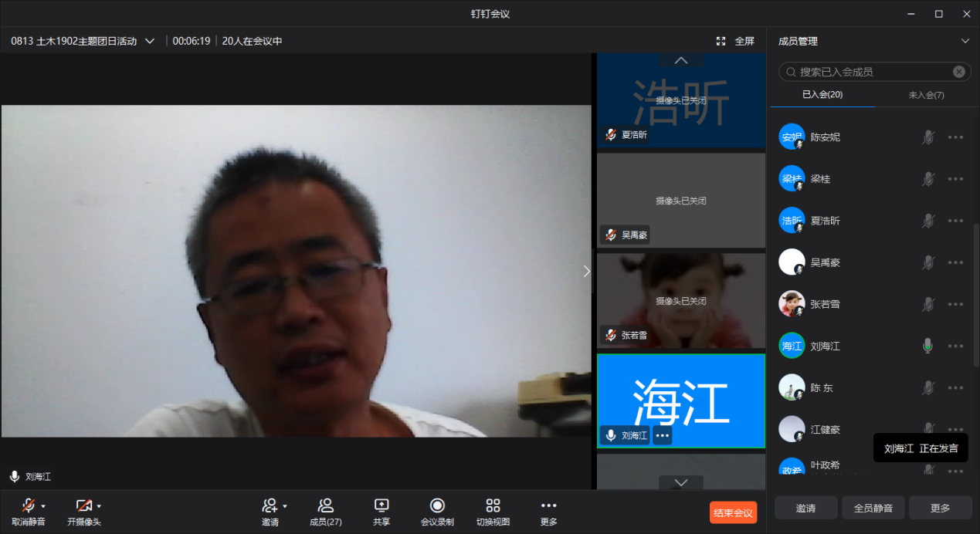This screenshot has height=534, width=980.
Task: Select the 已入会(20) tab
Action: [822, 95]
